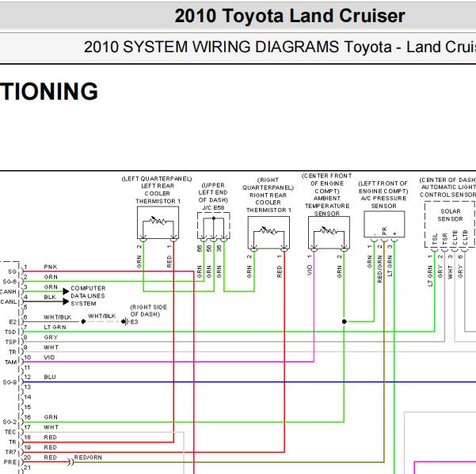Select the "2010 SYSTEM WIRING DIAGRAMS" subtitle line

click(280, 47)
